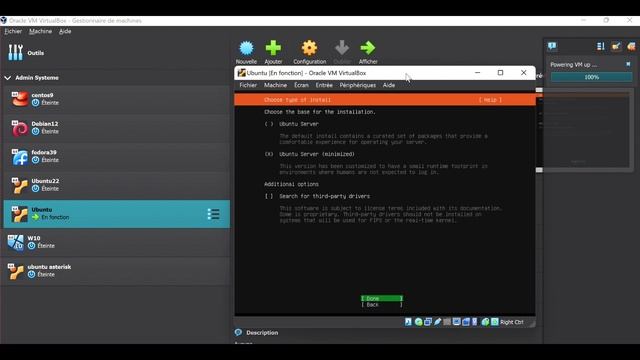The image size is (640, 360).
Task: Click the grey status icon after USB
Action: [447, 322]
